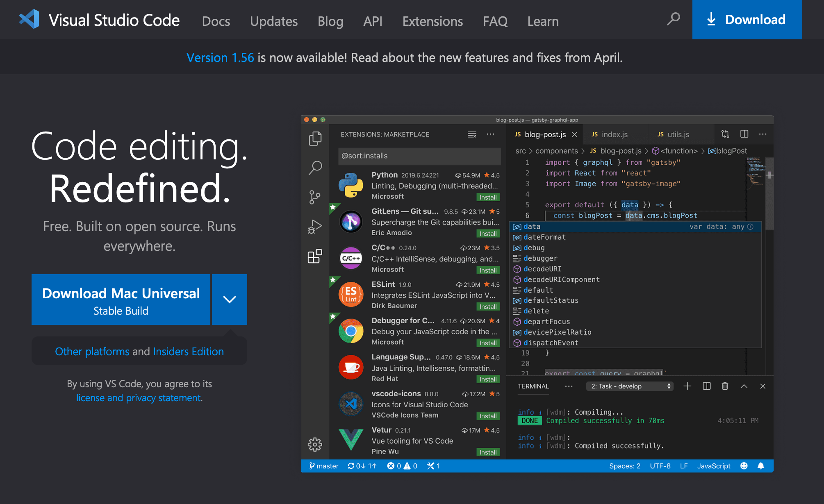Click the notification bell in status bar
Image resolution: width=824 pixels, height=504 pixels.
pyautogui.click(x=761, y=466)
